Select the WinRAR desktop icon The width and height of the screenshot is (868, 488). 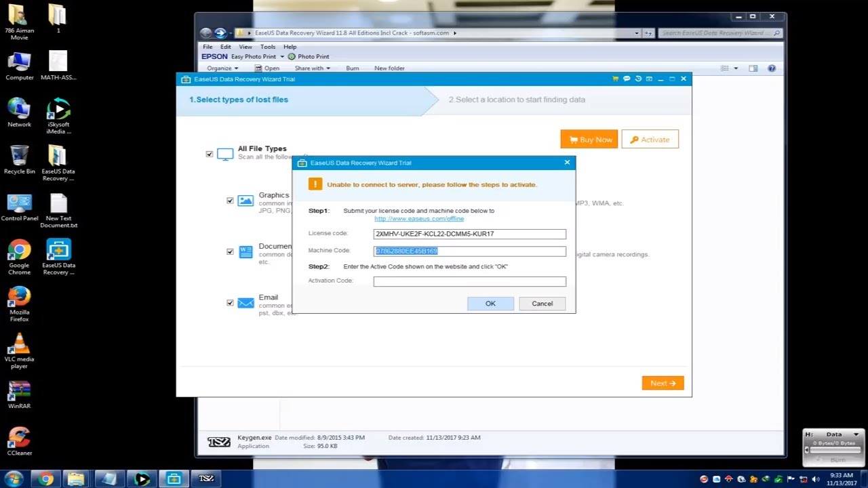click(x=19, y=395)
